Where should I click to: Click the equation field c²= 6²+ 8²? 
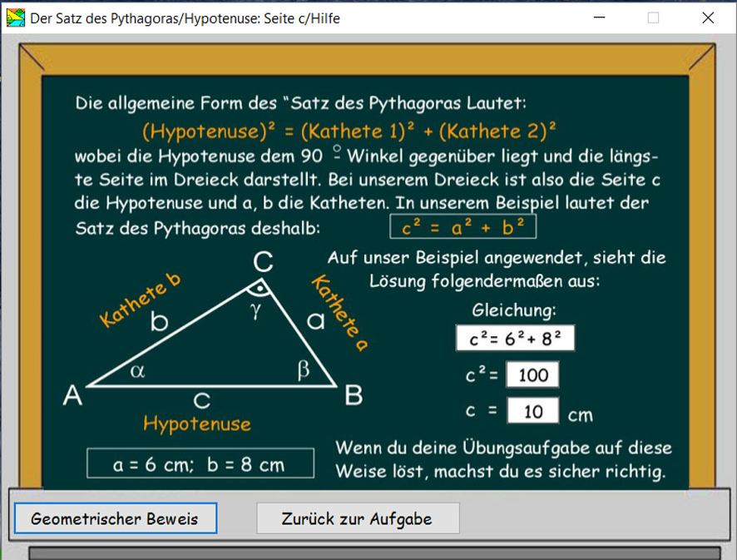[x=515, y=339]
